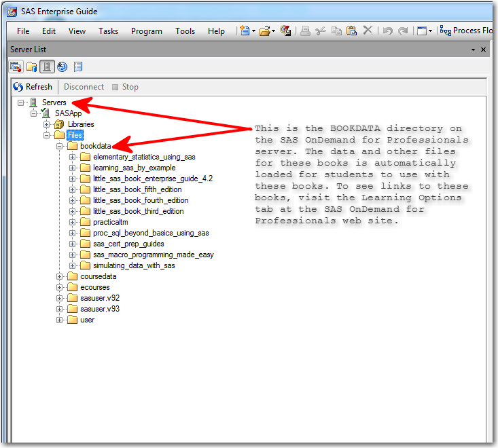Screen dimensions: 498x448
Task: Open the Server List pane options arrow
Action: click(x=474, y=50)
